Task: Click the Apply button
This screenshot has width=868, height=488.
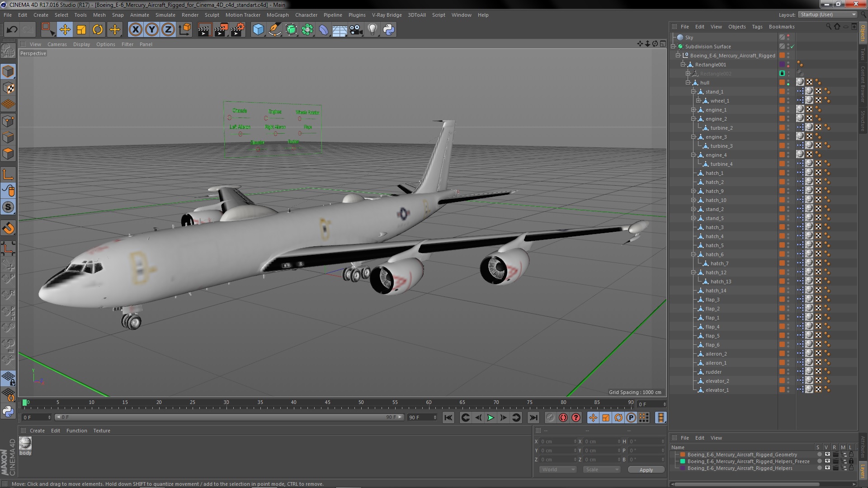Action: 646,470
